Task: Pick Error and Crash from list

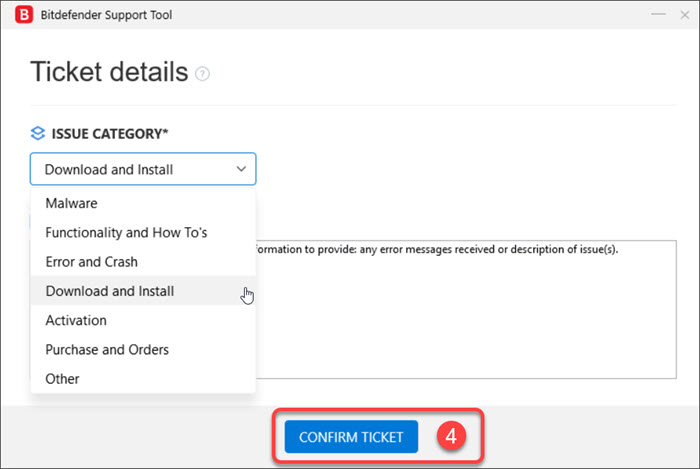Action: [143, 261]
